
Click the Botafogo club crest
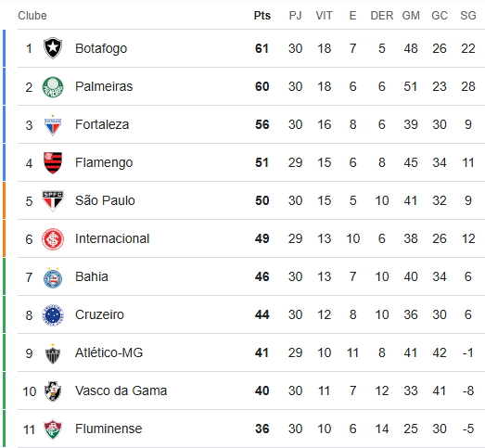[x=53, y=48]
